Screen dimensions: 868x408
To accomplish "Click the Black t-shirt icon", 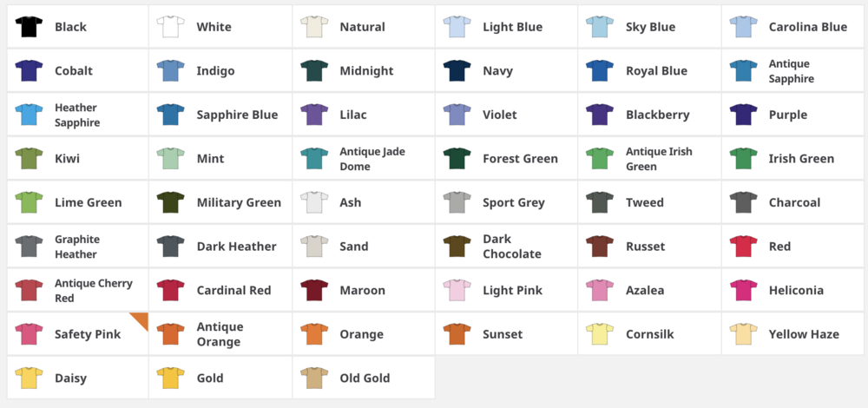I will [x=29, y=27].
